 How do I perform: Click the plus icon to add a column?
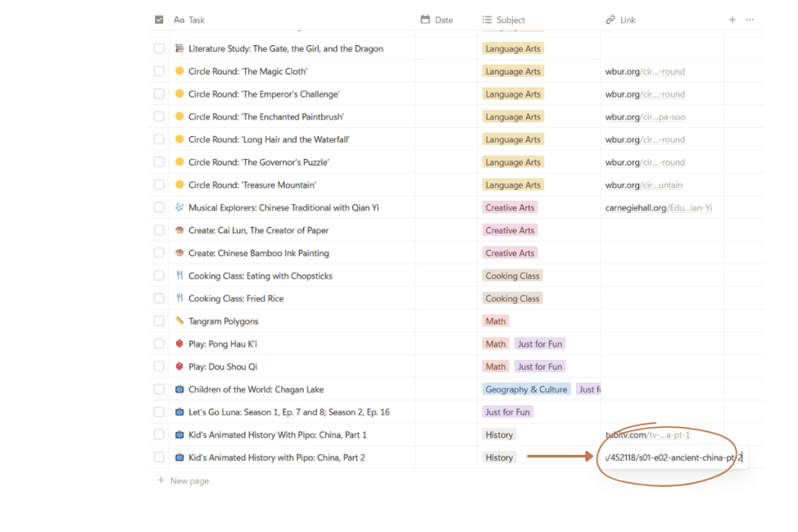click(732, 19)
